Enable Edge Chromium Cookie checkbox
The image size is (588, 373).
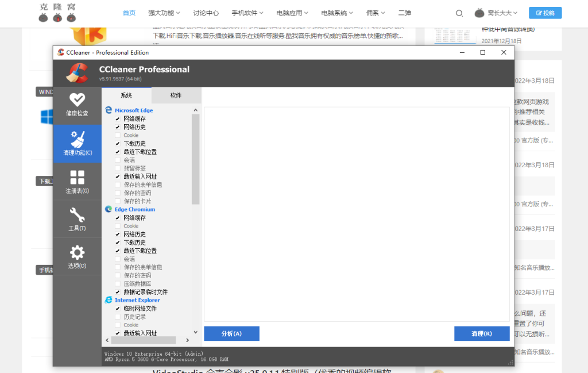[x=117, y=226]
